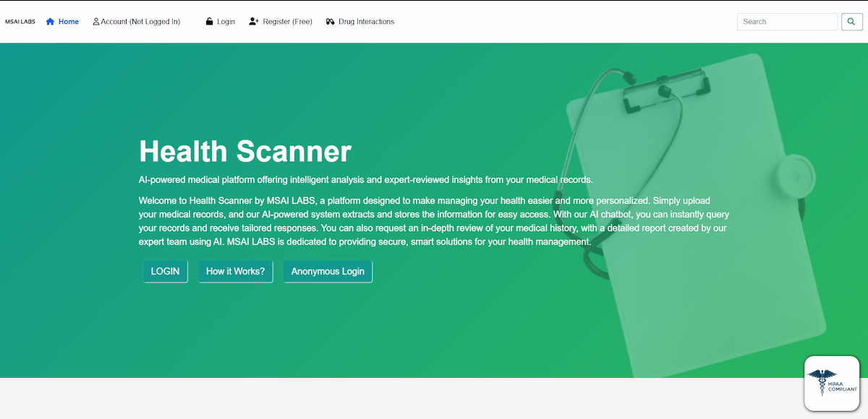Click the person icon beside Account
Image resolution: width=868 pixels, height=419 pixels.
click(96, 22)
